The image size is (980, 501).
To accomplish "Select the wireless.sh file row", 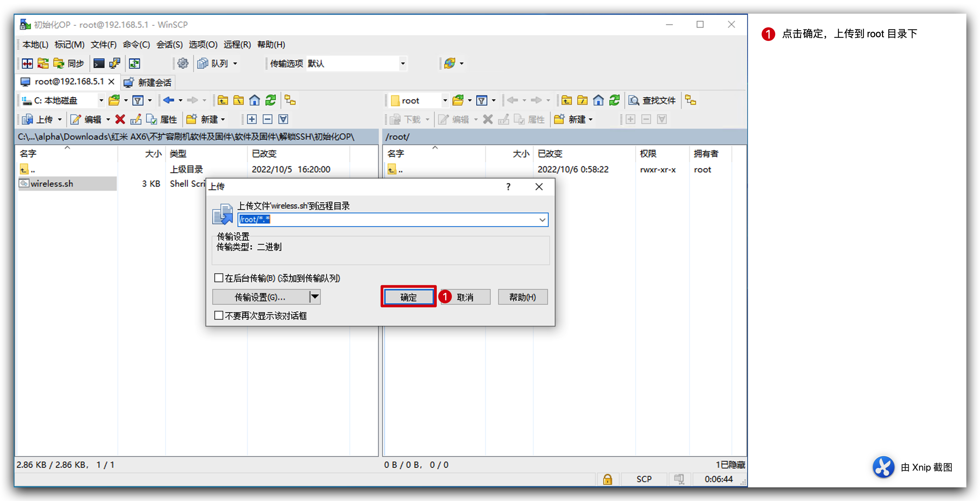I will (68, 184).
